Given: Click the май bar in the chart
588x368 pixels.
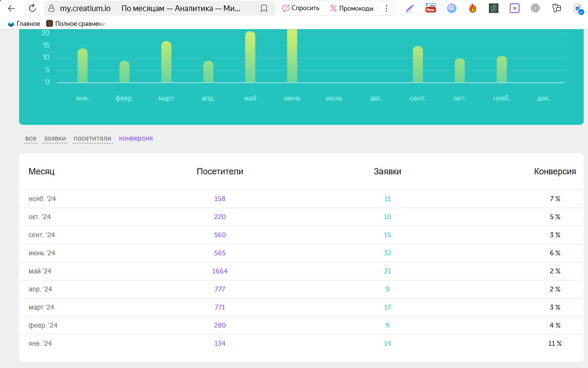Looking at the screenshot, I should pos(250,57).
